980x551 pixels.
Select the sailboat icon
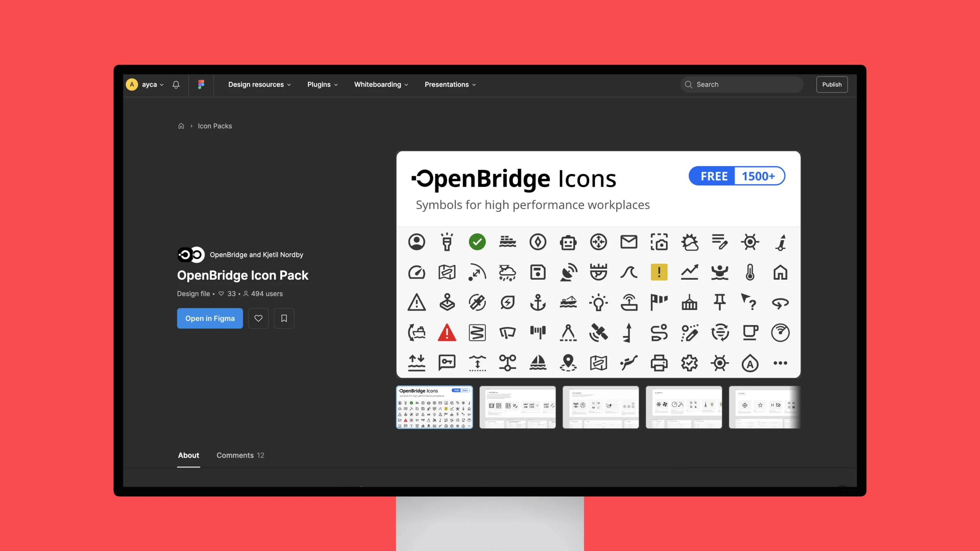point(538,363)
